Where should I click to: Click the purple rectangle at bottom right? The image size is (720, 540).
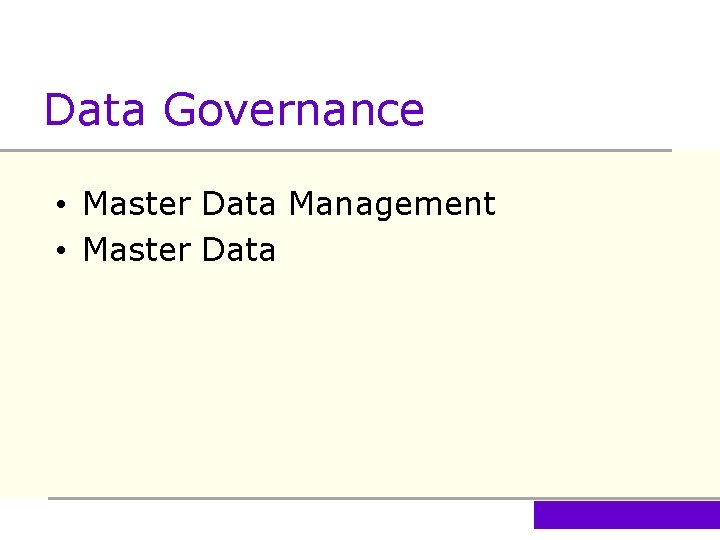(626, 514)
